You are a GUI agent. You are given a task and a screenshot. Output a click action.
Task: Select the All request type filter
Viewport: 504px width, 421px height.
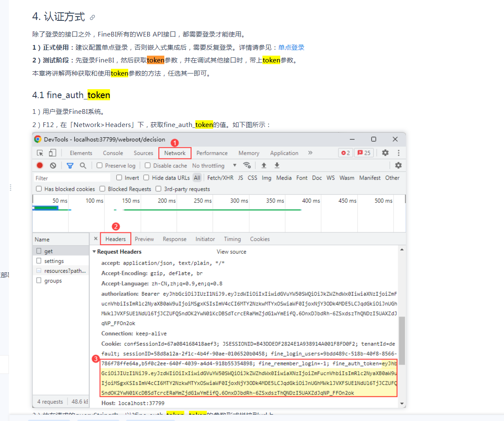[x=197, y=178]
